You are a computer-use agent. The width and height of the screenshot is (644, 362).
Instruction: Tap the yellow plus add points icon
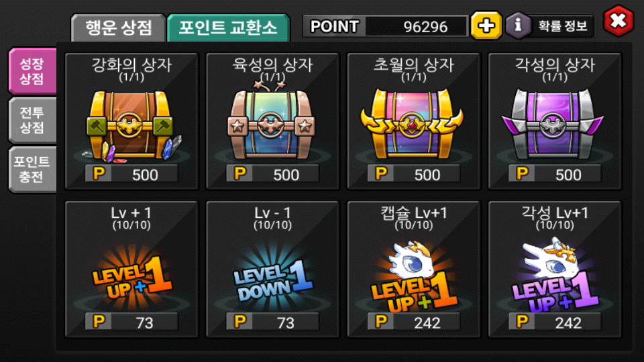(486, 25)
